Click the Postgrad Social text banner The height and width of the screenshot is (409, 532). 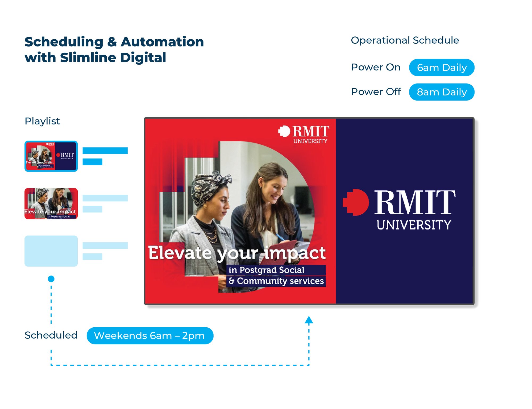click(x=267, y=270)
